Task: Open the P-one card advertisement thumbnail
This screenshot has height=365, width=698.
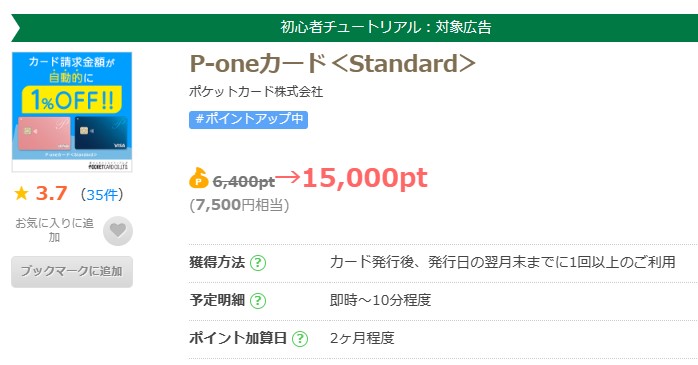Action: (72, 112)
